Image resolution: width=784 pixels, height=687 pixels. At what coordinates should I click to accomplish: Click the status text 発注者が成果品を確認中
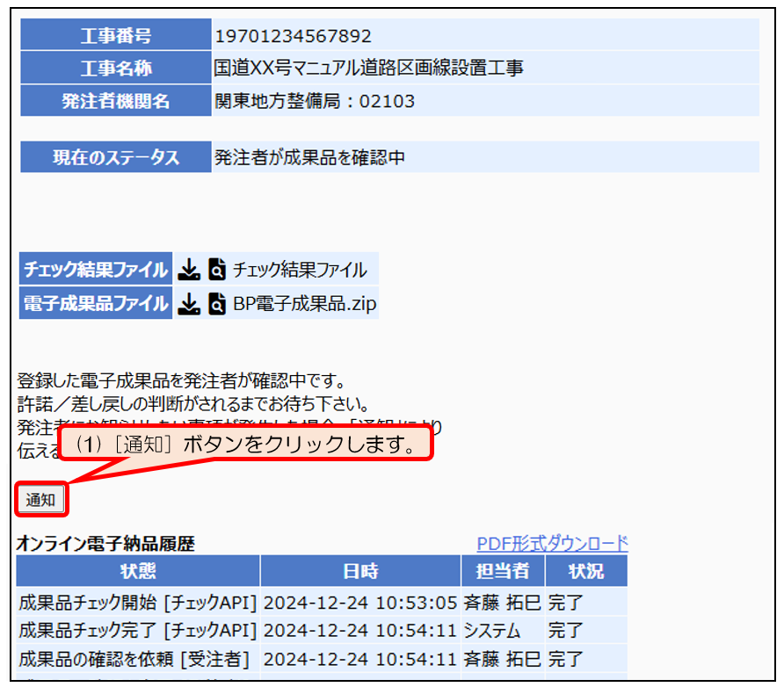(x=309, y=158)
